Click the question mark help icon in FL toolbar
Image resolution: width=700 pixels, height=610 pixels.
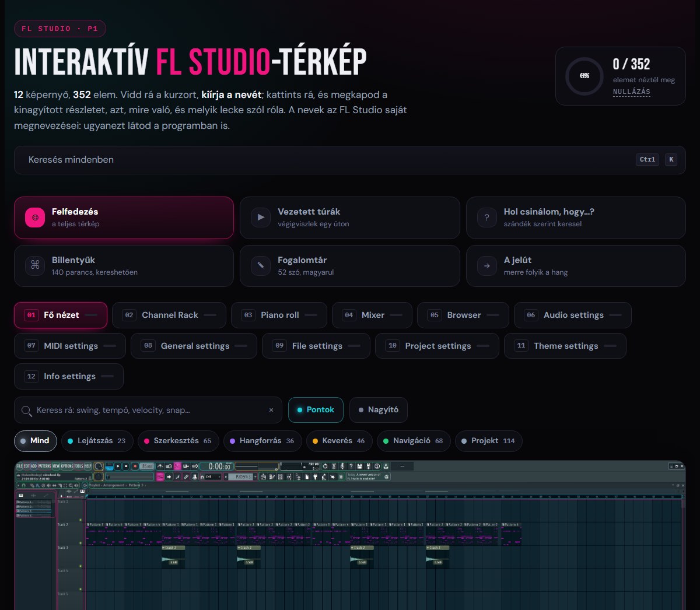pyautogui.click(x=351, y=466)
